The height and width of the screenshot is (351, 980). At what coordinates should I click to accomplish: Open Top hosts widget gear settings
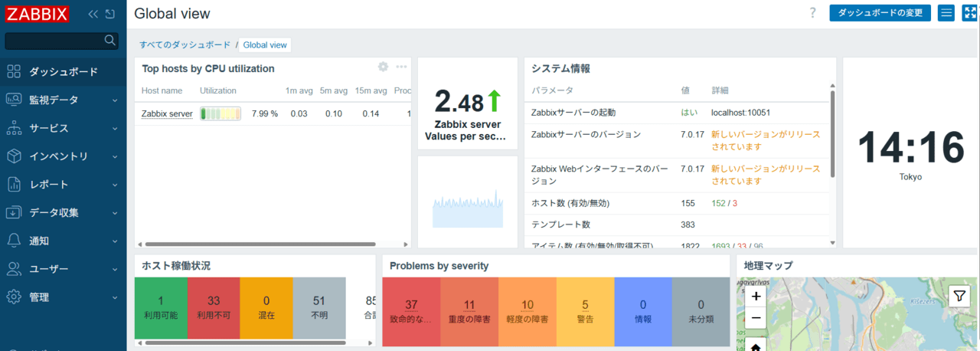tap(384, 67)
